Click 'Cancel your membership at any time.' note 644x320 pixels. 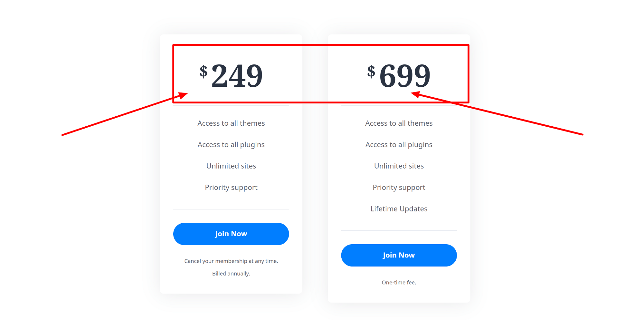coord(231,261)
